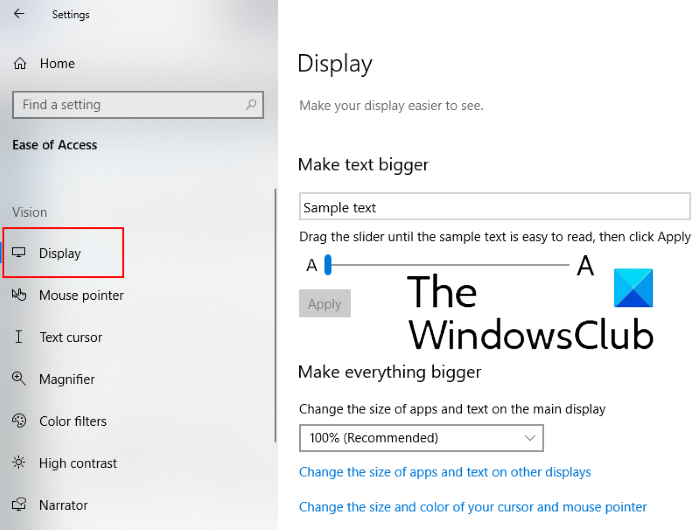Select the Display monitor icon
700x530 pixels.
[19, 252]
